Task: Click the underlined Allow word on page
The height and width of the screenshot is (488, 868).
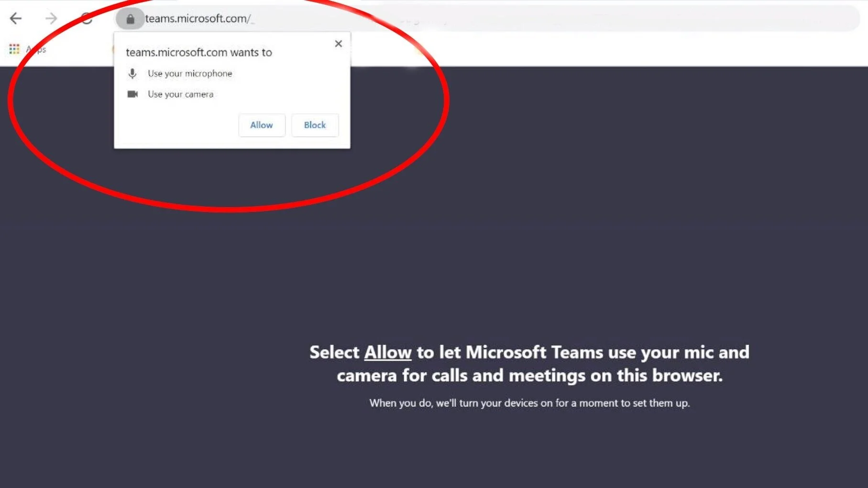Action: (x=388, y=353)
